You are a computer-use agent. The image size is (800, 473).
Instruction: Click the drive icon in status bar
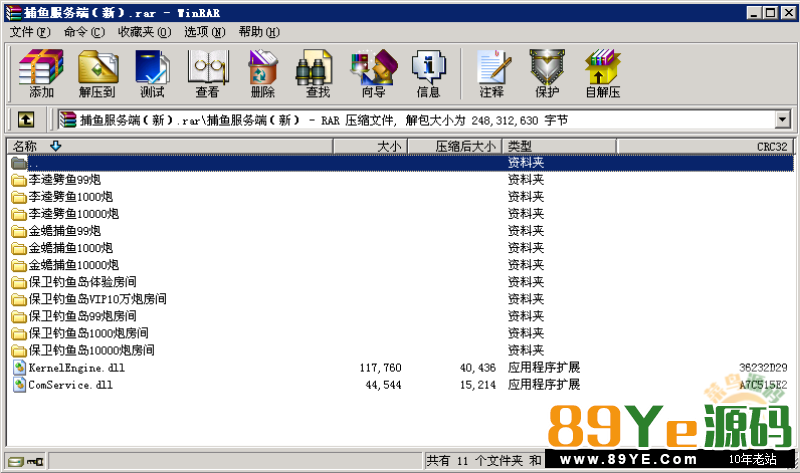pos(16,462)
